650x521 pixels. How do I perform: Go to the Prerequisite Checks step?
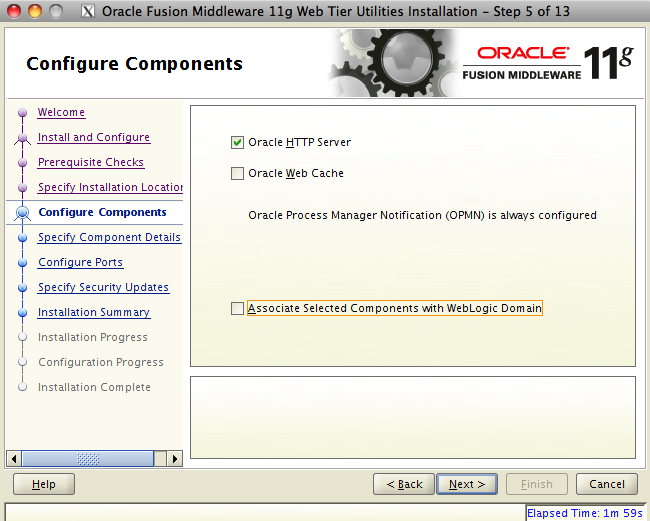pos(90,162)
